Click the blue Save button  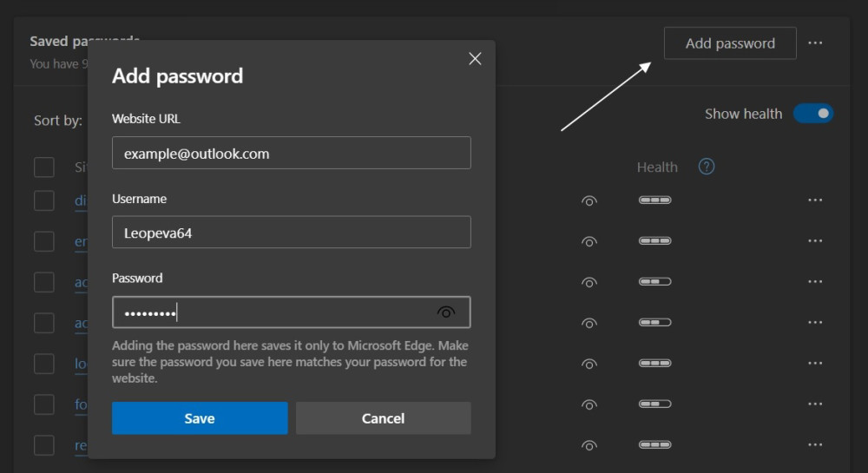200,418
